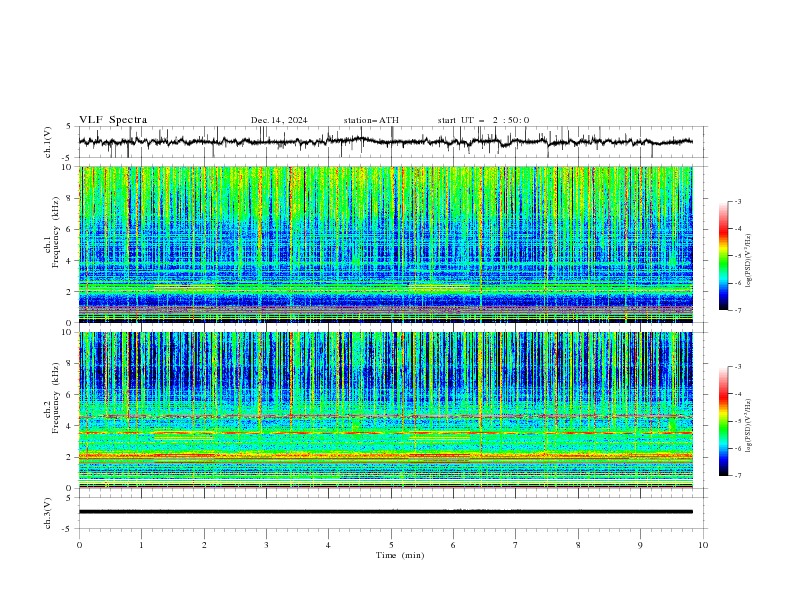The height and width of the screenshot is (612, 792).
Task: Select the date "Dec. 14, 2024"
Action: (x=279, y=120)
